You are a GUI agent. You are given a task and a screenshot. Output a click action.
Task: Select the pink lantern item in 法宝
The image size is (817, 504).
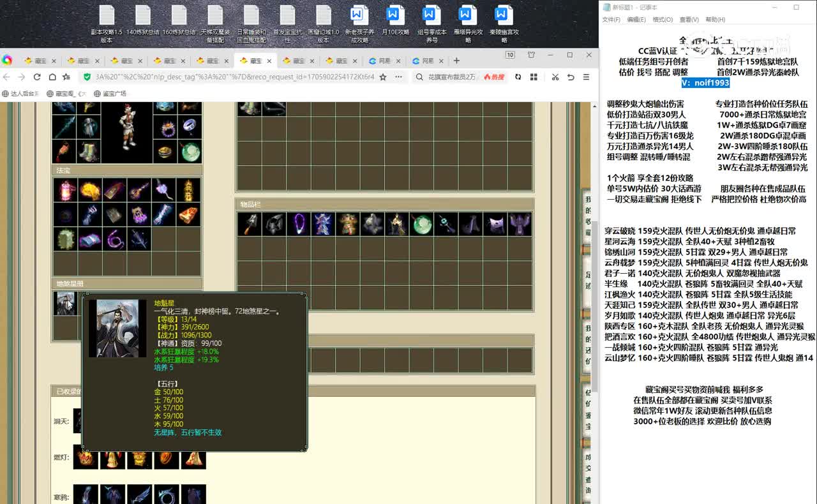click(65, 190)
